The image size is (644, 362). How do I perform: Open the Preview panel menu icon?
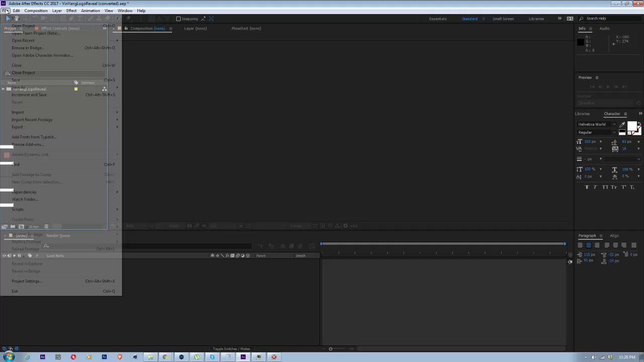tap(597, 77)
